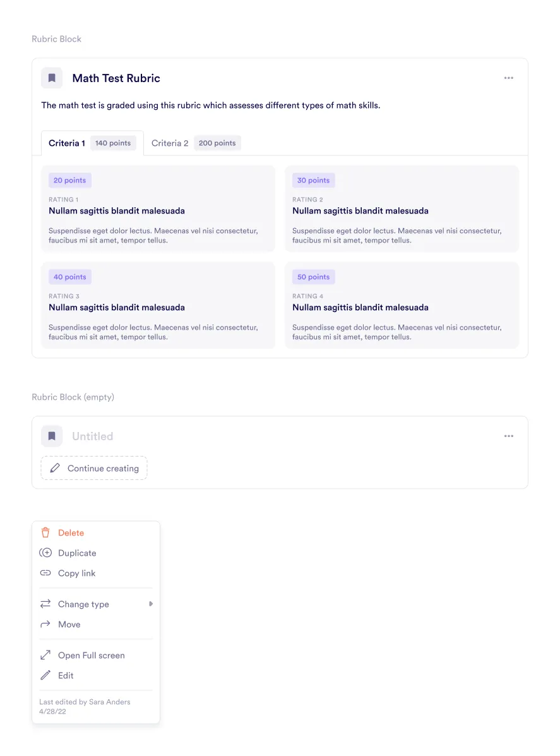Click the Copy link chain icon
Image resolution: width=560 pixels, height=756 pixels.
(x=45, y=573)
